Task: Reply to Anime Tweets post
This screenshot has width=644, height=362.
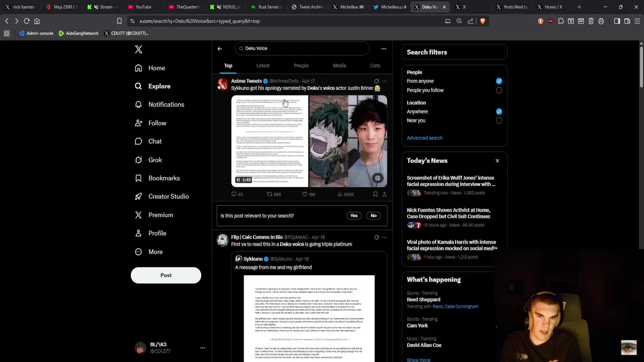Action: 236,194
